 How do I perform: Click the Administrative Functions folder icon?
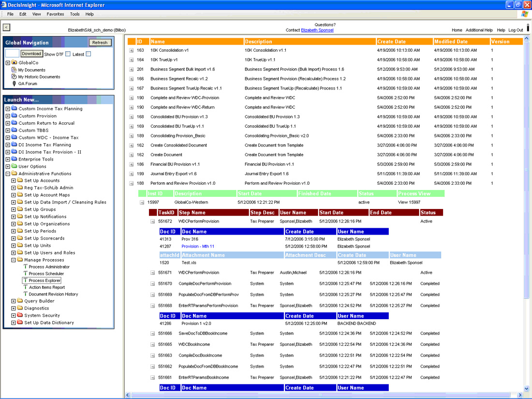(x=14, y=173)
